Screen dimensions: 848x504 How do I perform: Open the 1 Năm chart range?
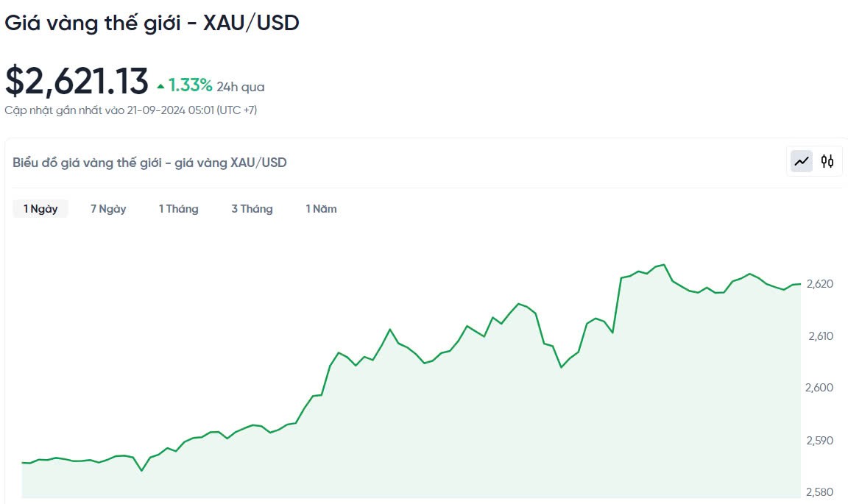(321, 209)
